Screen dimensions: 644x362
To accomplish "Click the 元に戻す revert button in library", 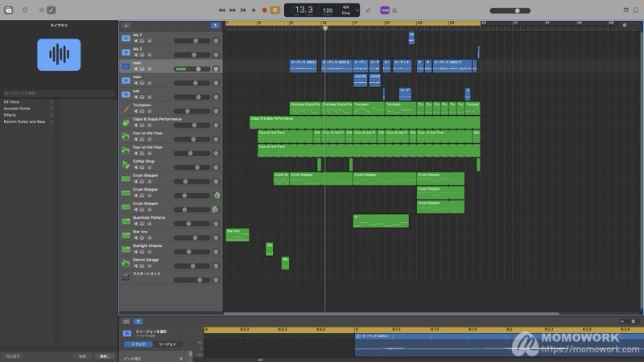I will tap(13, 356).
